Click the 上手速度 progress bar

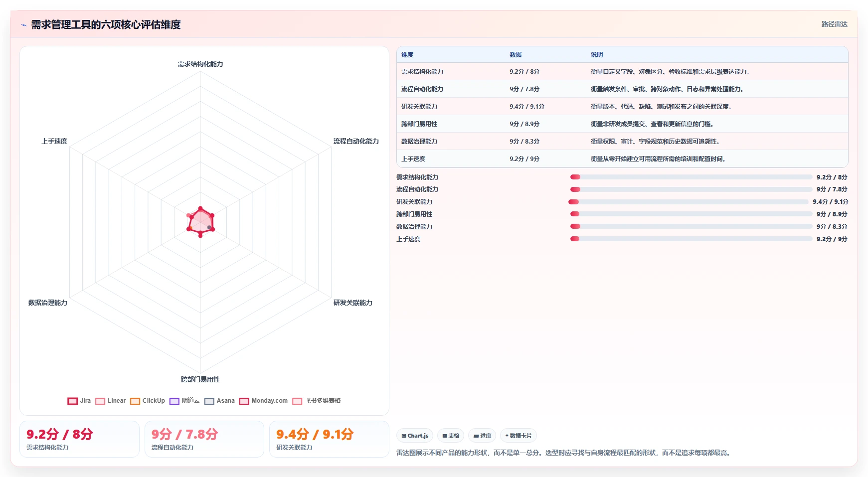(x=691, y=239)
